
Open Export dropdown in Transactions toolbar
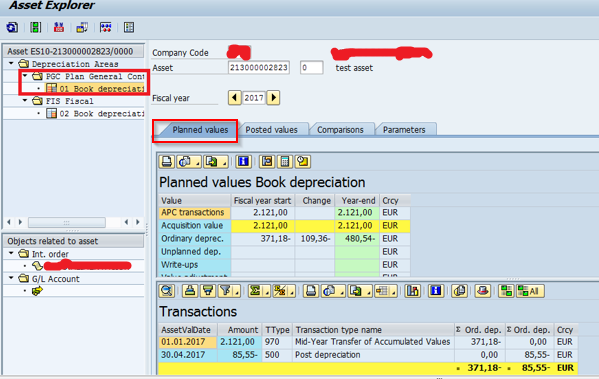click(x=359, y=291)
